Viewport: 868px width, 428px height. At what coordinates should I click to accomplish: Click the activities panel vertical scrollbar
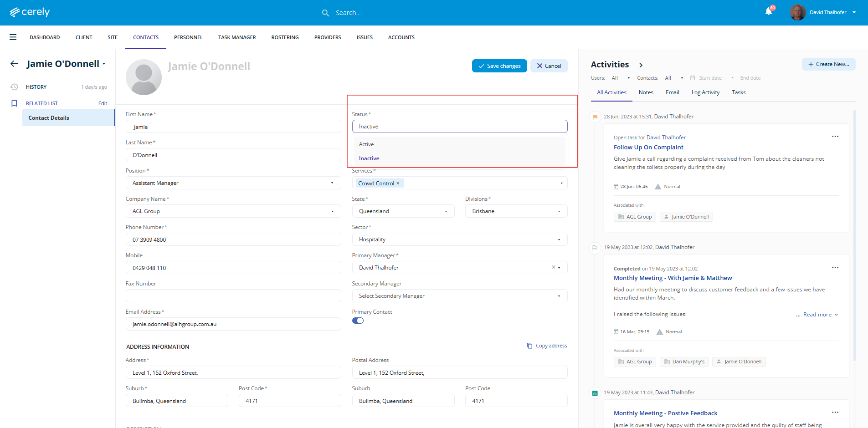(854, 228)
